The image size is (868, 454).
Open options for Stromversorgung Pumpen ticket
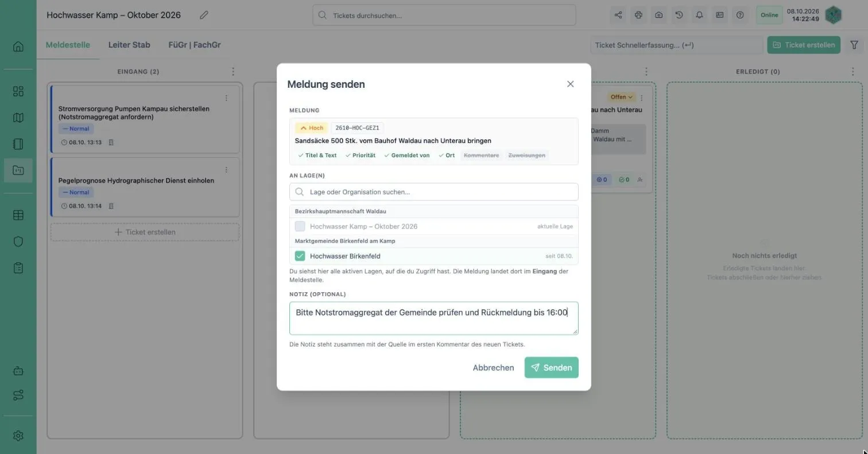(226, 98)
